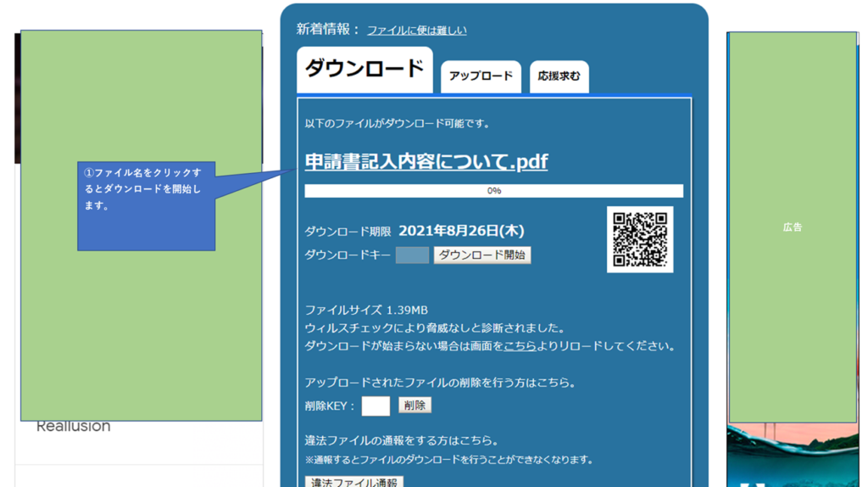Viewport: 868px width, 487px height.
Task: Open the 申請書記入内容について.pdf file link
Action: [426, 161]
